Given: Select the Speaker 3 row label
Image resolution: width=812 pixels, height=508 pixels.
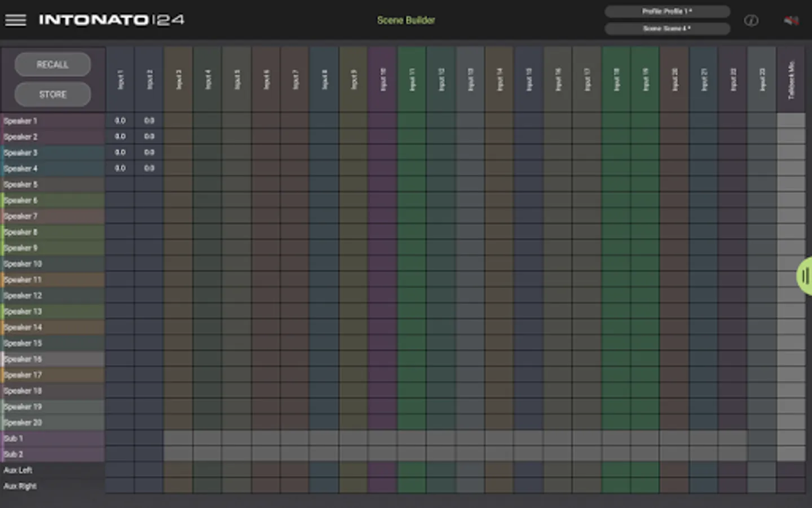Looking at the screenshot, I should (53, 152).
